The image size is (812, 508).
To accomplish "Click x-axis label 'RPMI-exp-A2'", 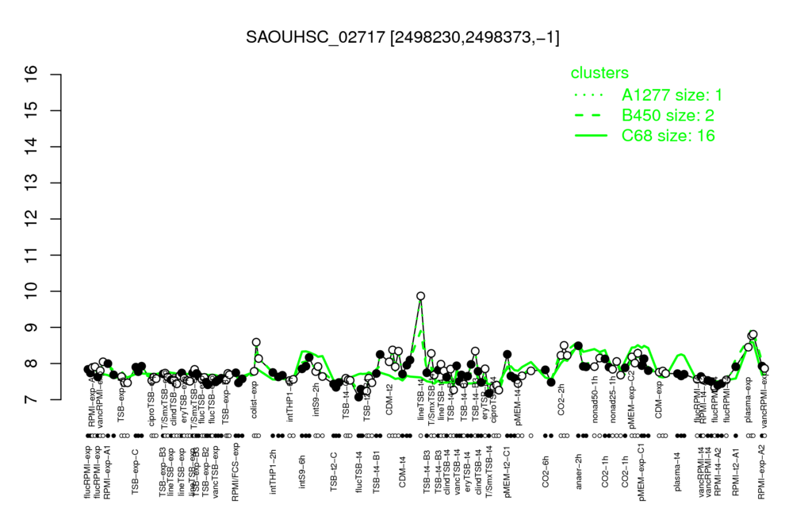I will click(x=761, y=471).
